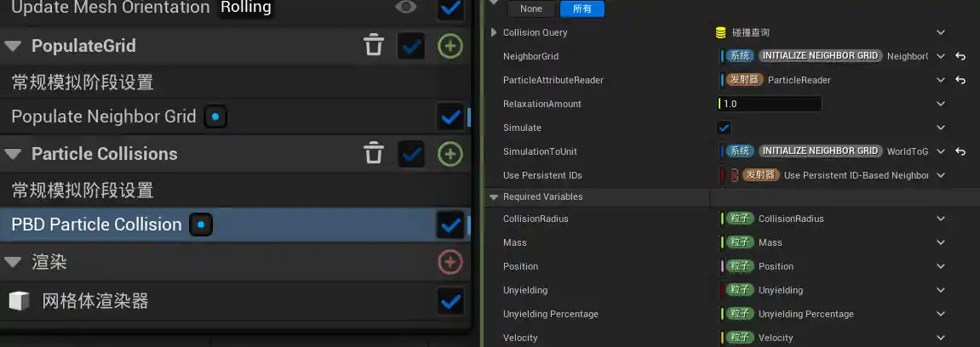This screenshot has height=347, width=980.
Task: Add a renderer with the red plus icon
Action: (x=450, y=262)
